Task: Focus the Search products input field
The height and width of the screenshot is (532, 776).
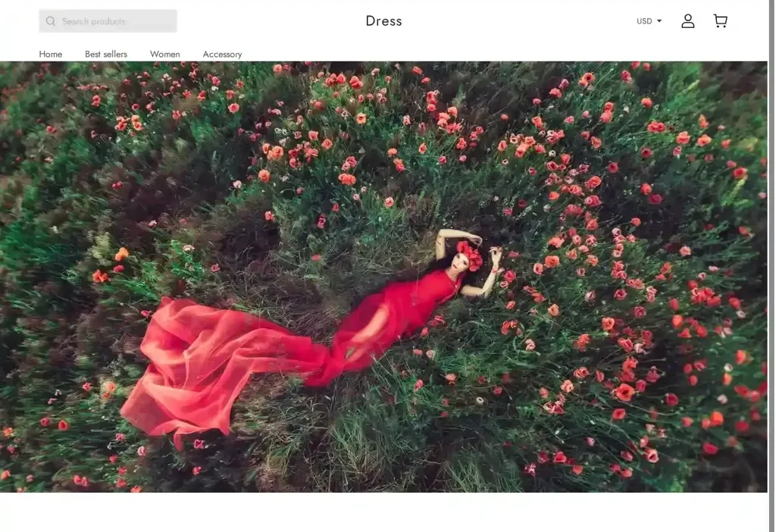Action: (116, 21)
